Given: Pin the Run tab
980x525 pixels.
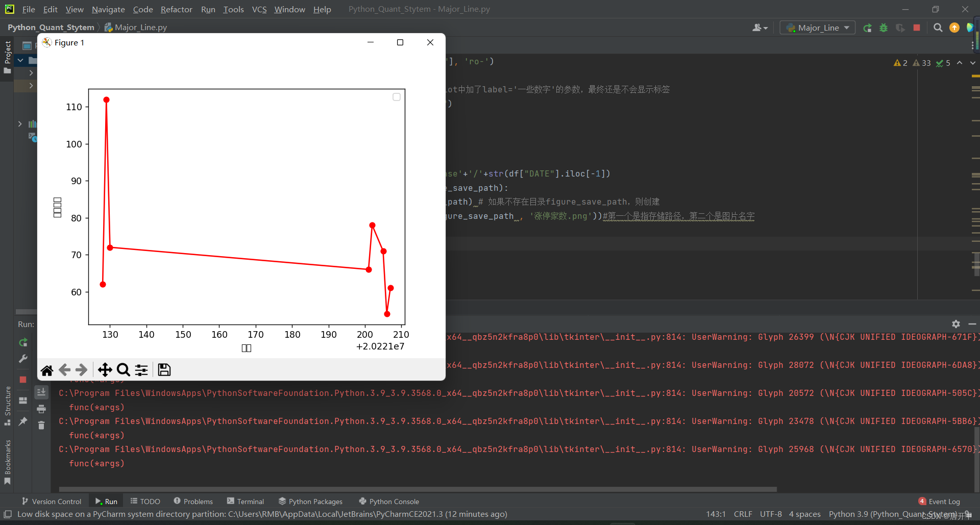Looking at the screenshot, I should pyautogui.click(x=23, y=421).
